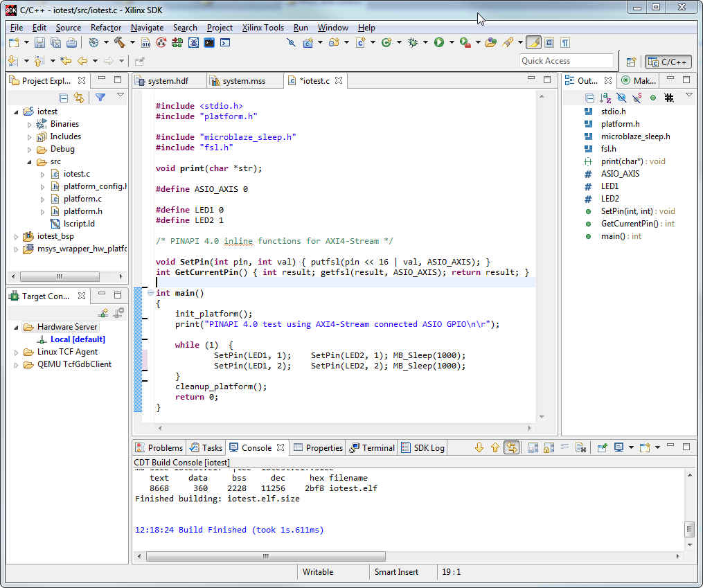703x588 pixels.
Task: Select Local [default] hardware server
Action: (x=78, y=339)
